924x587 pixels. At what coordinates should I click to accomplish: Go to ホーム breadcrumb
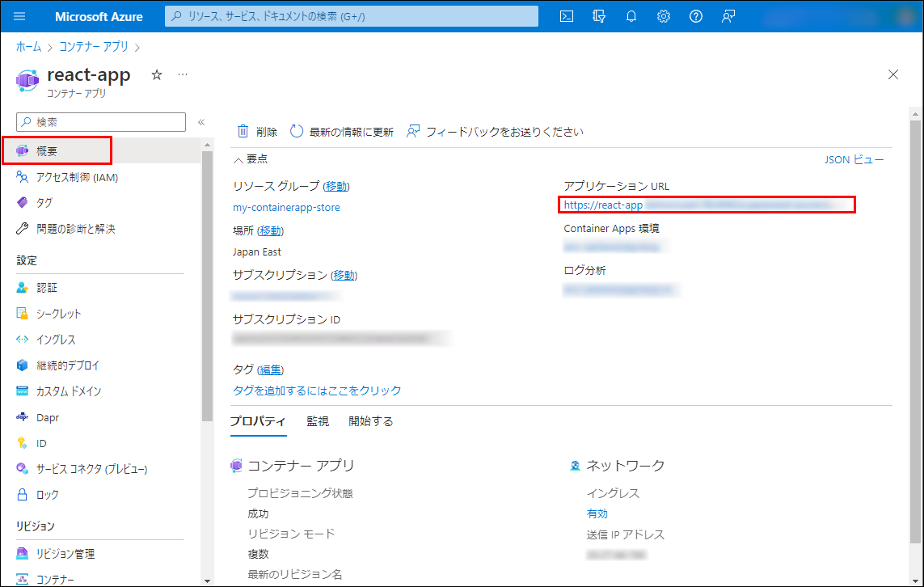click(x=28, y=47)
